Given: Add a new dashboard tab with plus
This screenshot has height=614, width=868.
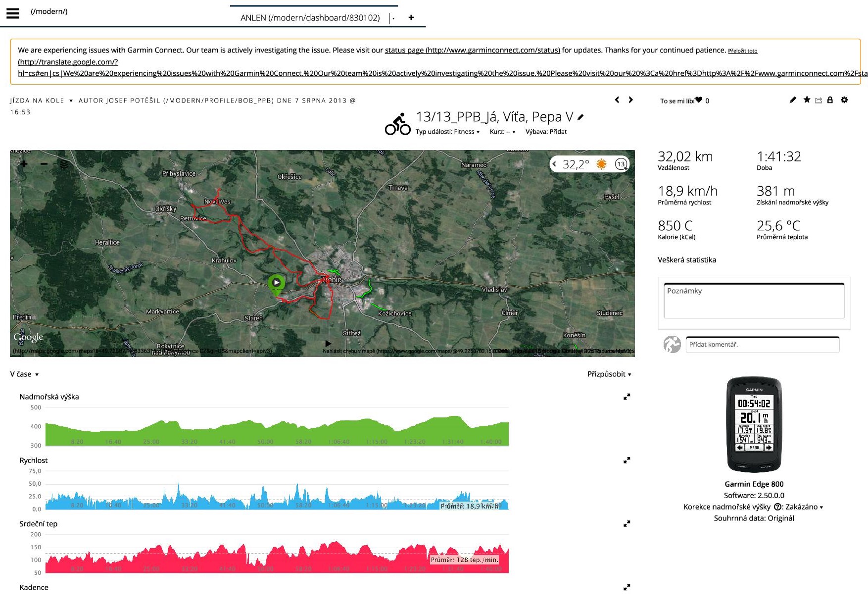Looking at the screenshot, I should (x=411, y=18).
